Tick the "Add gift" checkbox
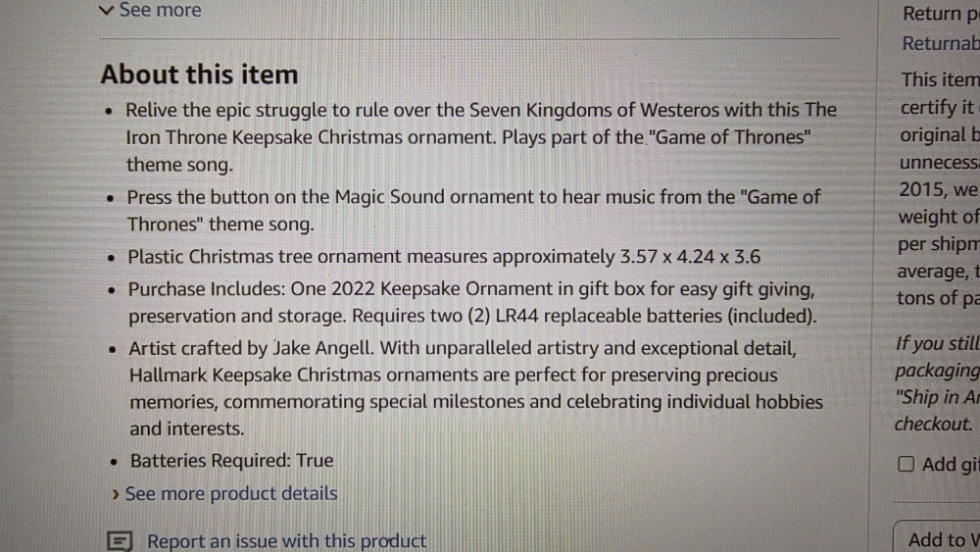The height and width of the screenshot is (552, 980). [906, 464]
